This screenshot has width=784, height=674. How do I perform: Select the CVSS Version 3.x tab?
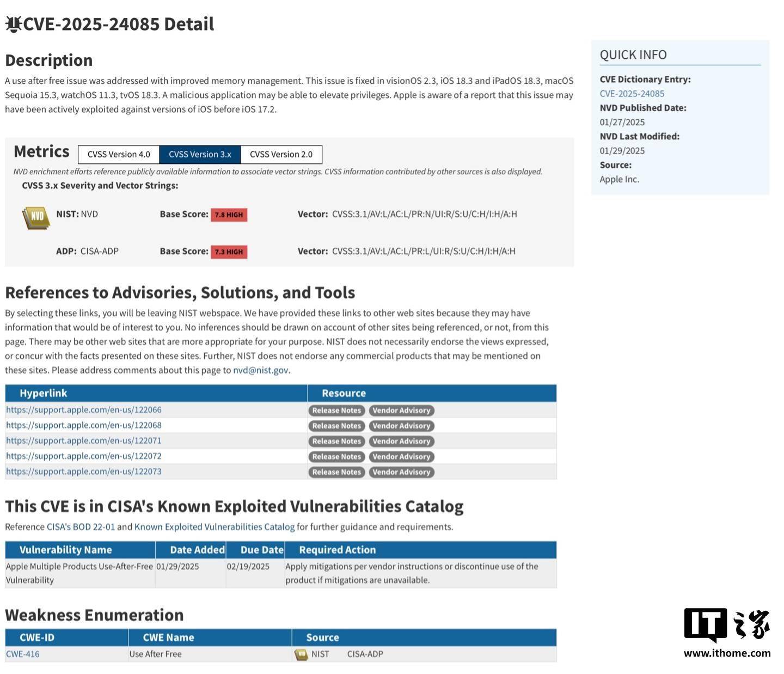(x=200, y=155)
